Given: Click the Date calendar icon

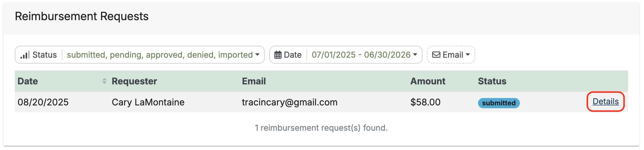Looking at the screenshot, I should pos(278,55).
